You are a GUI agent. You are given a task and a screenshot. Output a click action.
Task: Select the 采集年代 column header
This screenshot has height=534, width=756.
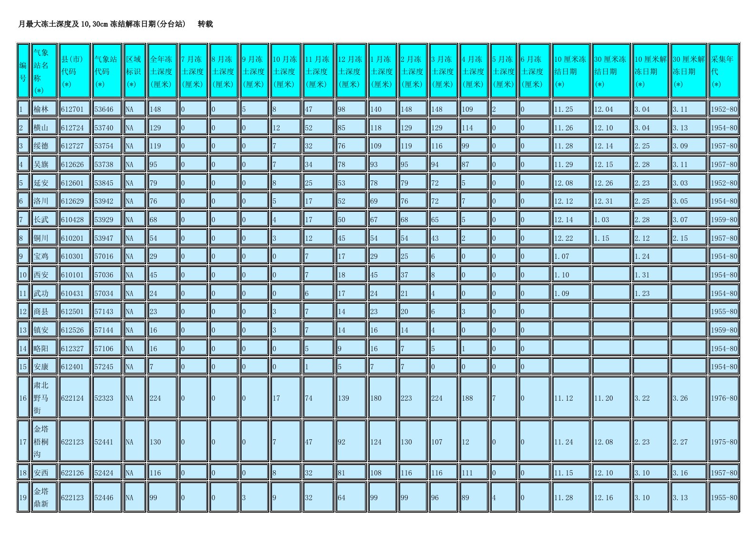pos(724,71)
